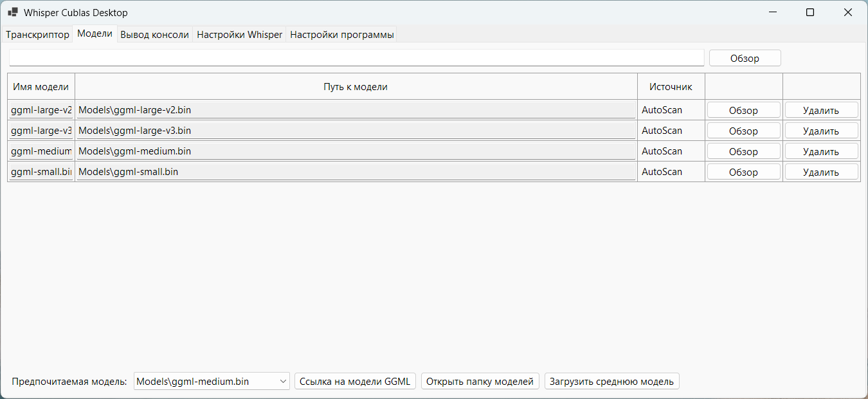Switch to the Транскриптор tab
868x399 pixels.
[x=37, y=34]
